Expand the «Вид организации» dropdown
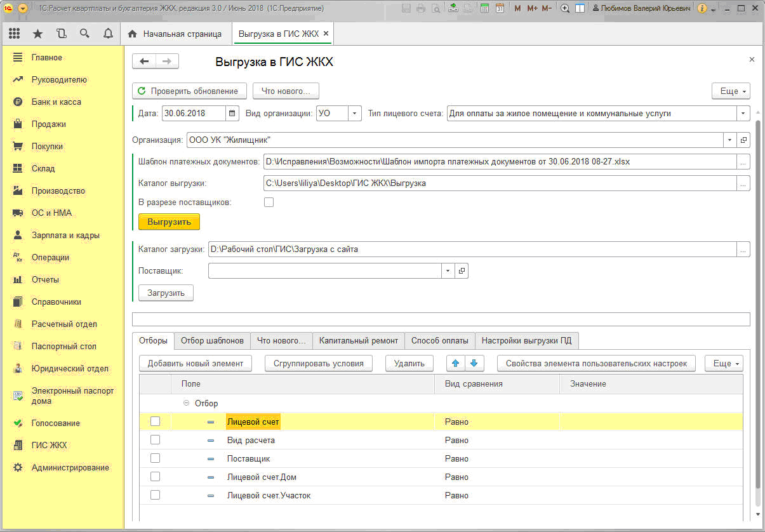765x532 pixels. point(355,114)
